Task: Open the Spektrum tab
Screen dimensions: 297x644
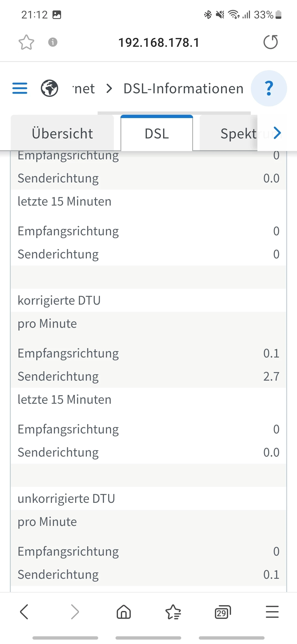Action: [x=238, y=133]
